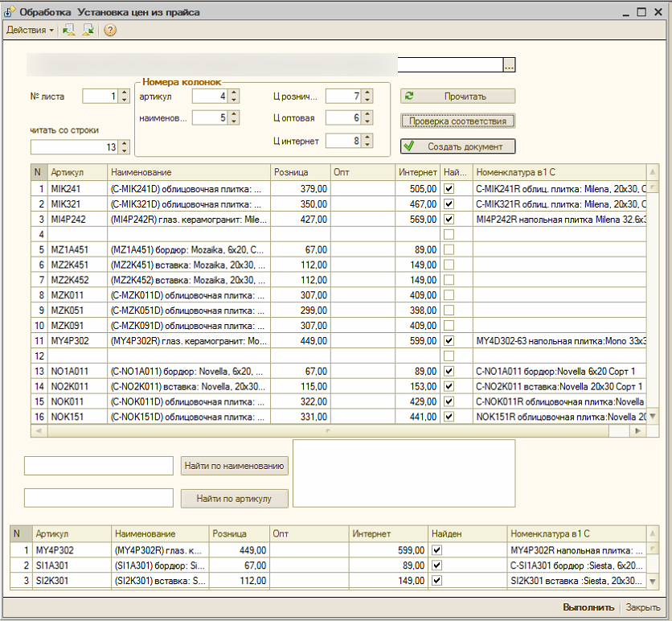Click the Найти по артикулу button

(235, 499)
